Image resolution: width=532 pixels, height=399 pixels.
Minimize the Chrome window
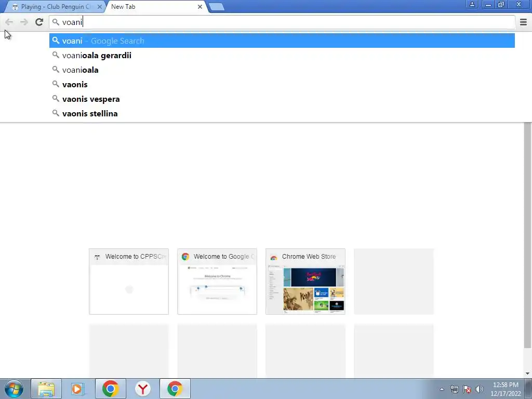coord(488,4)
